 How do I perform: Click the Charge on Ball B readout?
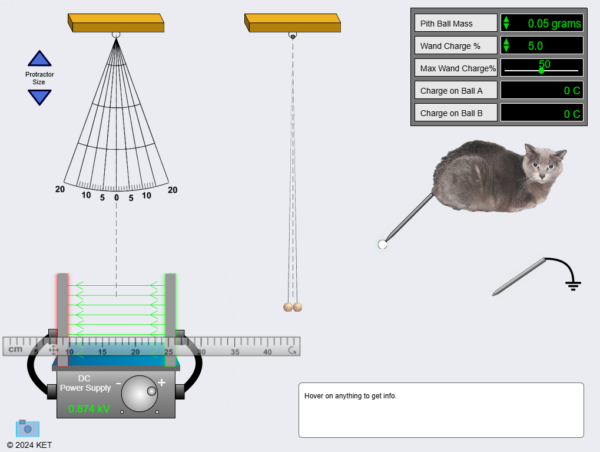[541, 113]
